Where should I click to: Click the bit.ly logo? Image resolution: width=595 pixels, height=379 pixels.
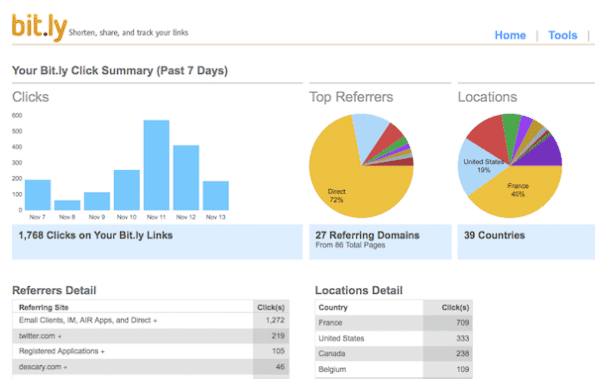(39, 27)
